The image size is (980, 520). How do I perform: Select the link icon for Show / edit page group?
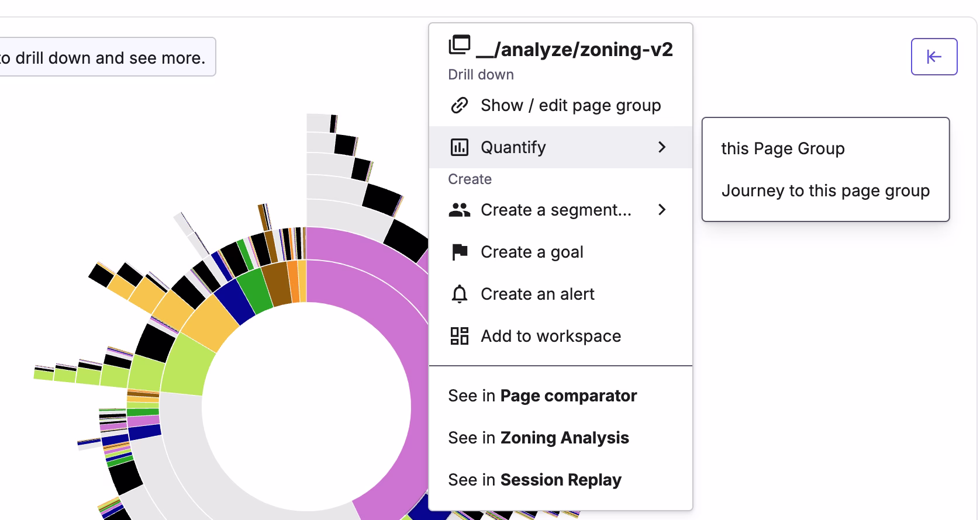click(460, 105)
